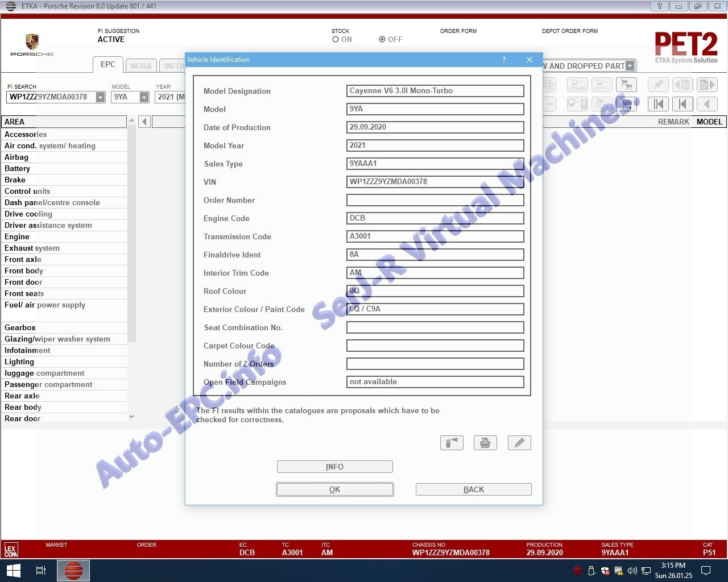Open the Windows Task View icon
The image size is (728, 582).
coord(41,570)
